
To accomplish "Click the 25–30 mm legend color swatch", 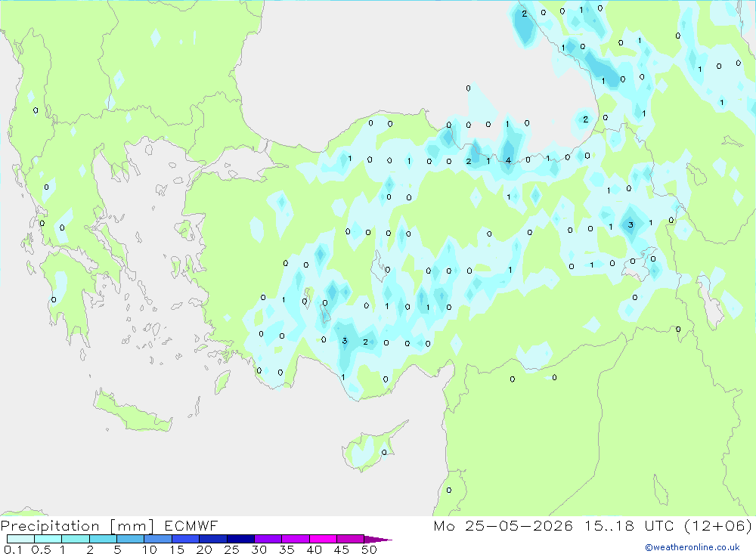I will pos(240,539).
